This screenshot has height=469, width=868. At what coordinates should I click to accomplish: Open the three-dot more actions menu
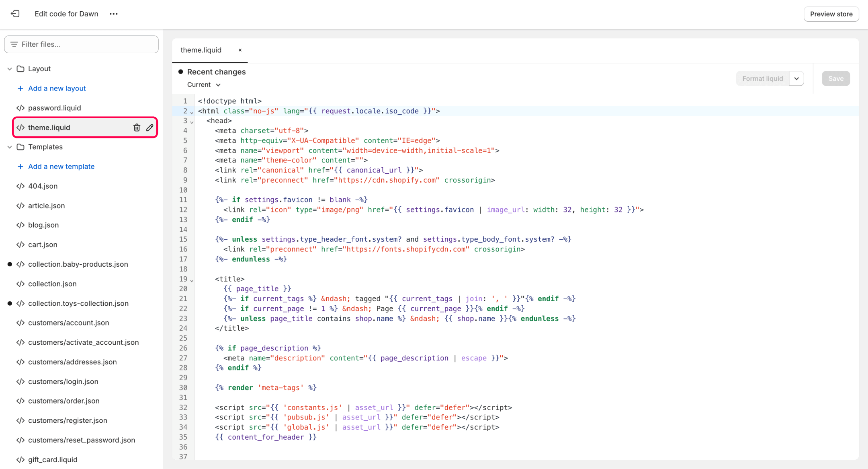(114, 14)
